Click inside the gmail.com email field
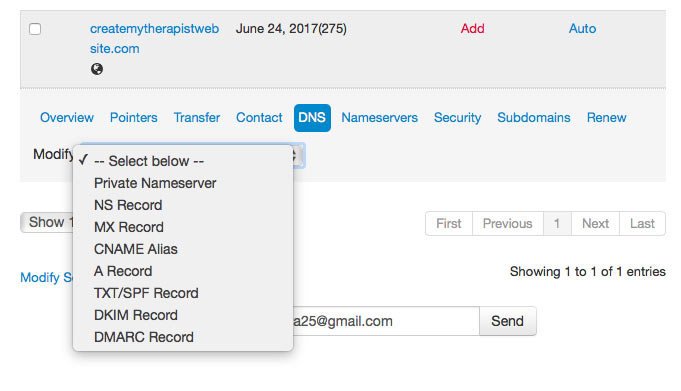The image size is (681, 391). pos(386,321)
